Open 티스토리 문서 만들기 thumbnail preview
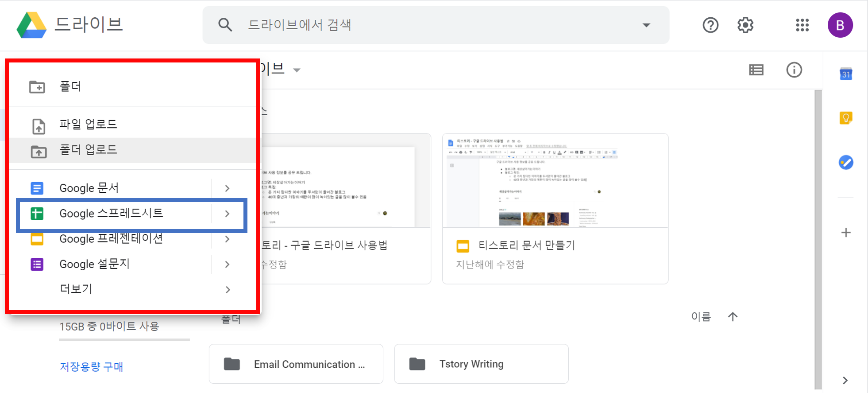This screenshot has height=393, width=868. (555, 181)
